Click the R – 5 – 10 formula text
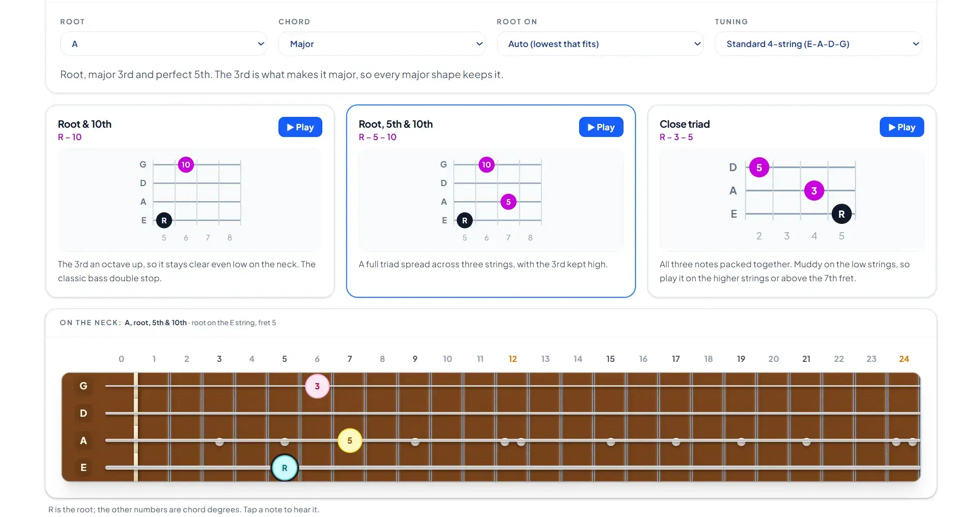Screen dimensions: 980x517 (378, 137)
